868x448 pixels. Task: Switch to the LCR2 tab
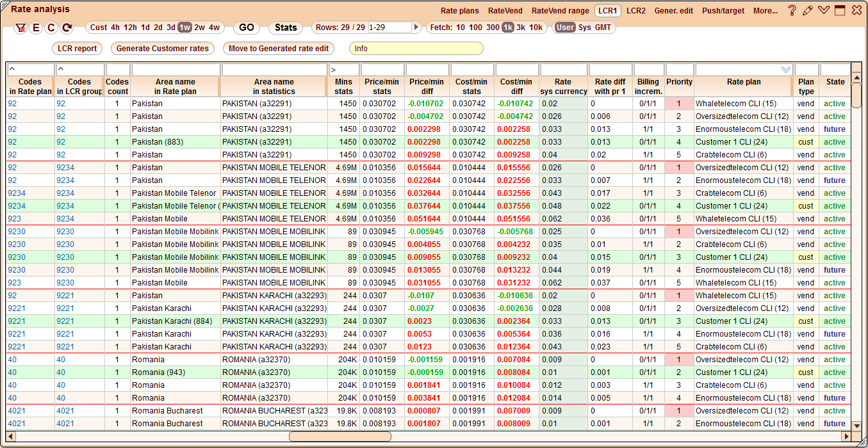[635, 10]
